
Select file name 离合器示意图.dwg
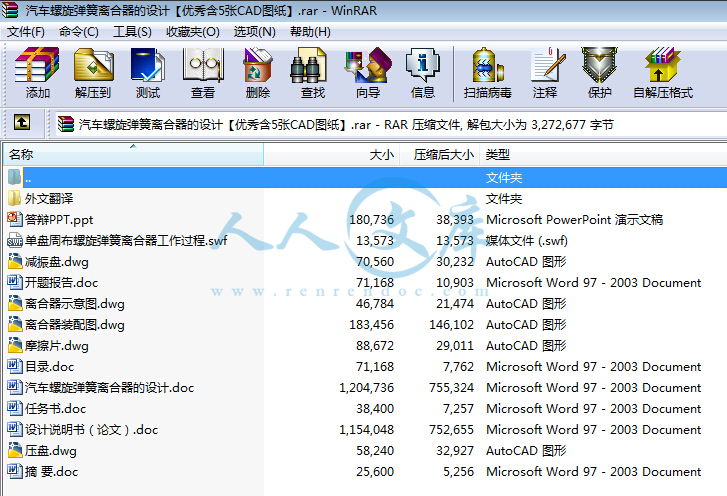pyautogui.click(x=75, y=304)
